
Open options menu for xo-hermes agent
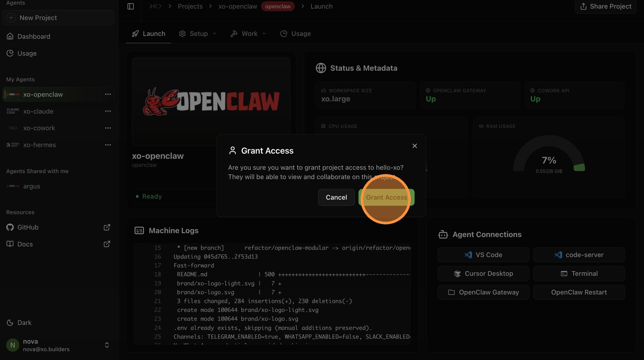[108, 145]
